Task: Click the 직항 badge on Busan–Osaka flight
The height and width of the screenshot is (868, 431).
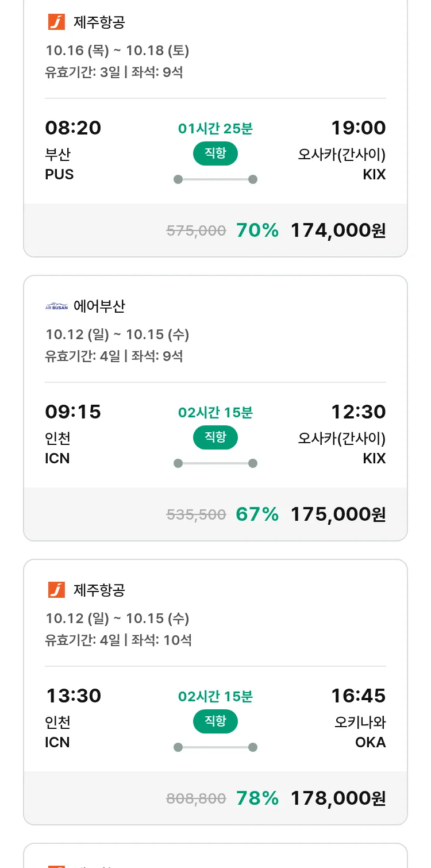Action: [x=215, y=153]
